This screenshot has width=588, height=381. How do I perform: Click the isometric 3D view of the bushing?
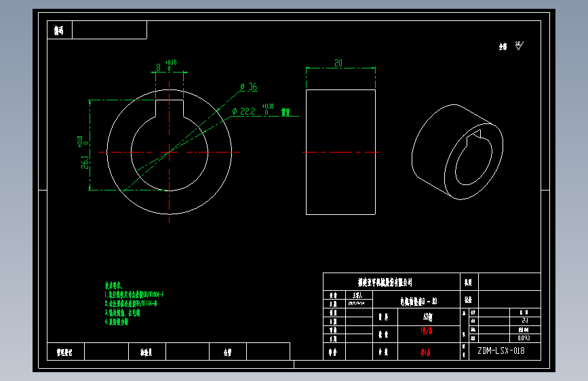(x=458, y=152)
